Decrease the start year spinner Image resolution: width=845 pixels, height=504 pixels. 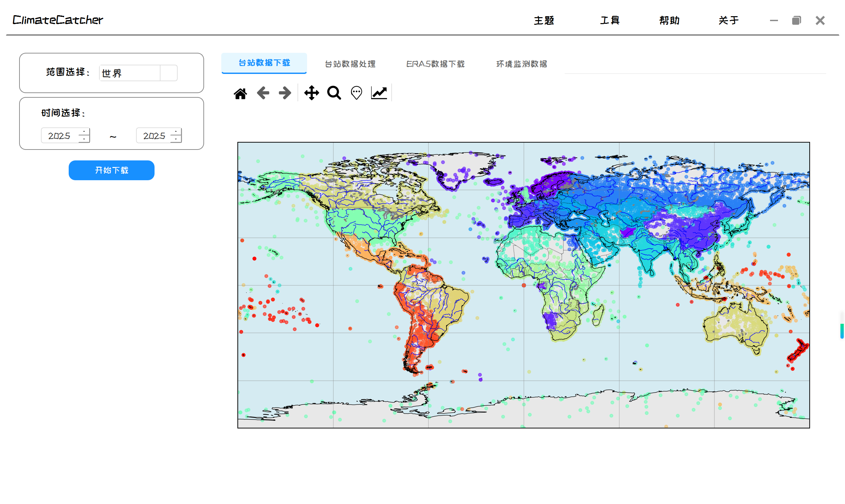[x=84, y=139]
